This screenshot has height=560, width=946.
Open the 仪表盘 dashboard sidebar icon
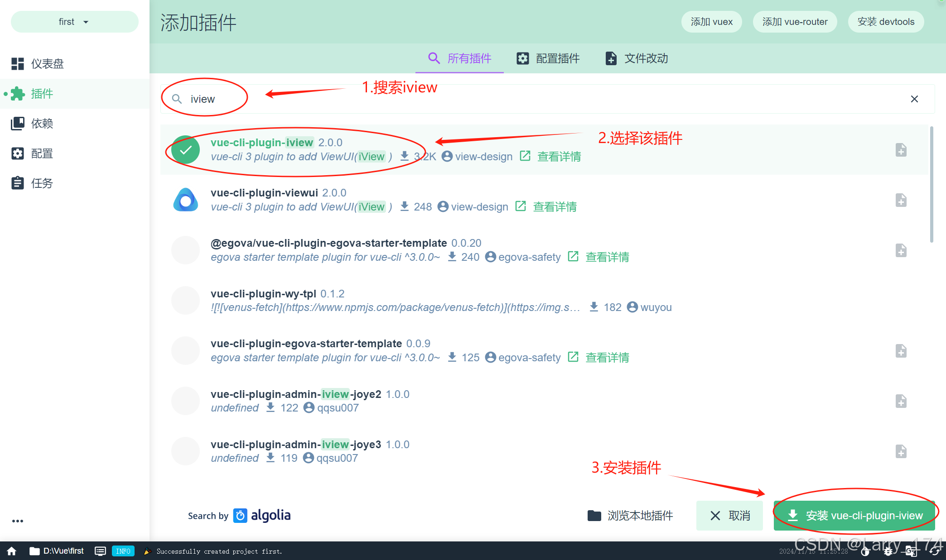point(17,63)
